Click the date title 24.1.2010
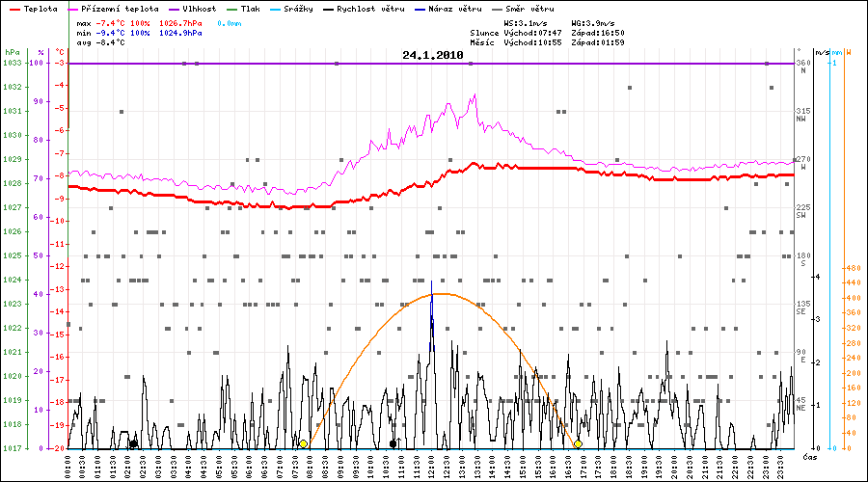Viewport: 868px width, 482px height. coord(433,55)
